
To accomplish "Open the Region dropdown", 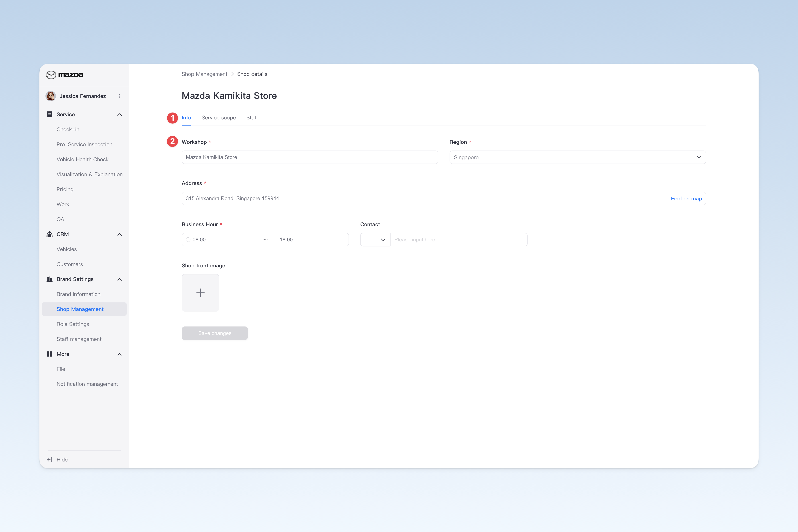I will click(578, 157).
